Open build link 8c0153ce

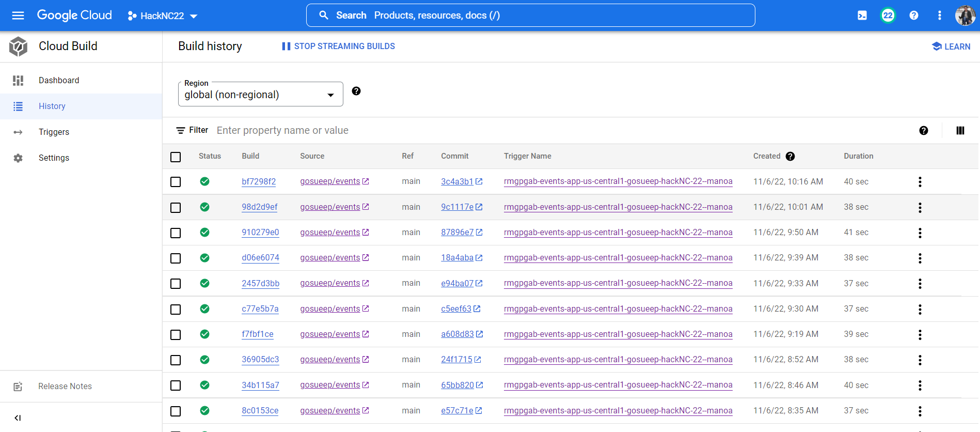pos(260,411)
